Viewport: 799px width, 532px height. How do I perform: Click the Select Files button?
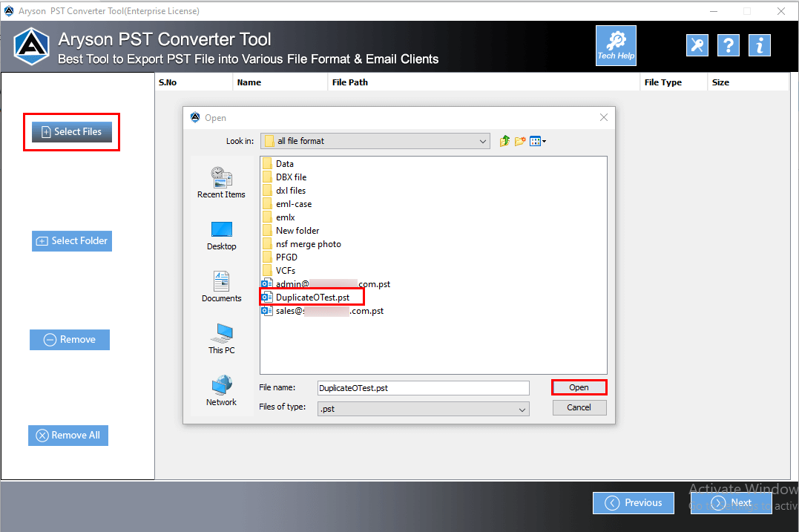(72, 132)
